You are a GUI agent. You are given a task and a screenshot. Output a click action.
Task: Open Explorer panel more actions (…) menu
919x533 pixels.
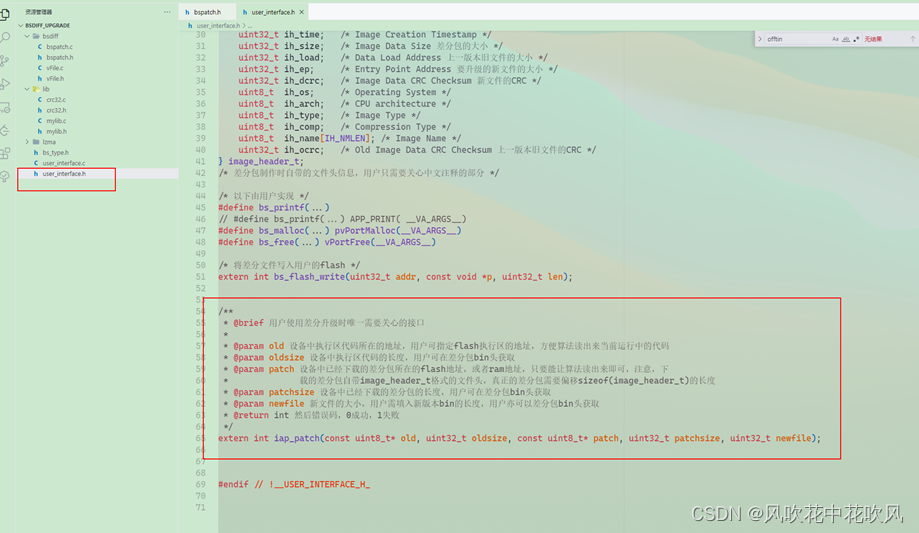(168, 12)
